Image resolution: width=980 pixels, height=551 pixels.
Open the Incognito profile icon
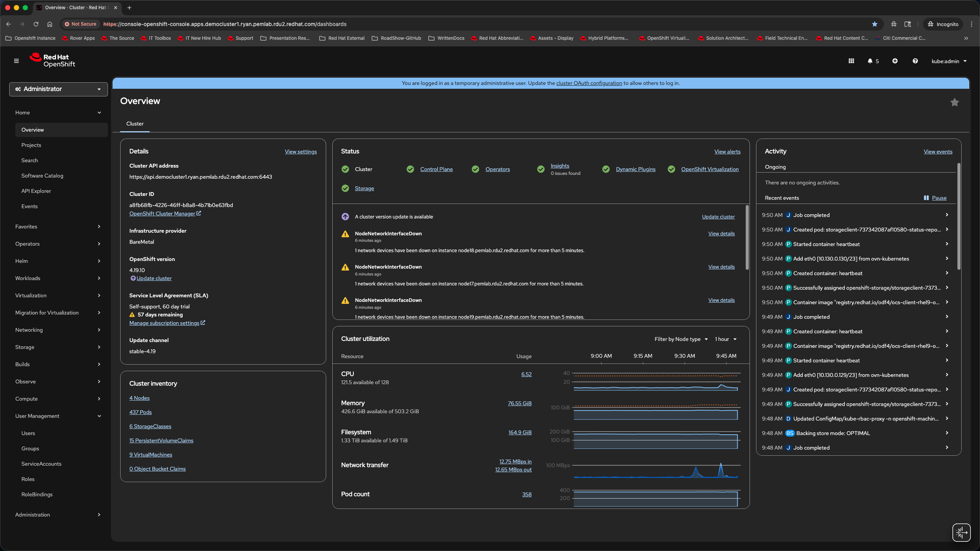click(942, 24)
